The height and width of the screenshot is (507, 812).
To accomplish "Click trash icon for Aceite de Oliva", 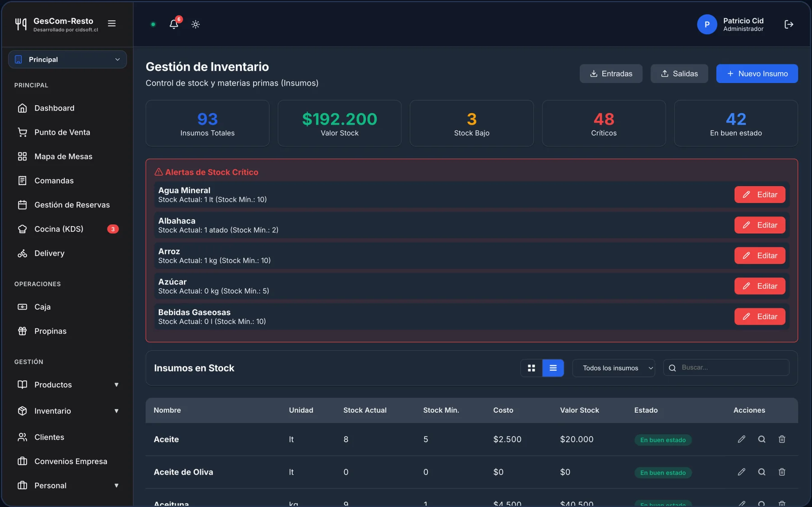I will click(782, 472).
